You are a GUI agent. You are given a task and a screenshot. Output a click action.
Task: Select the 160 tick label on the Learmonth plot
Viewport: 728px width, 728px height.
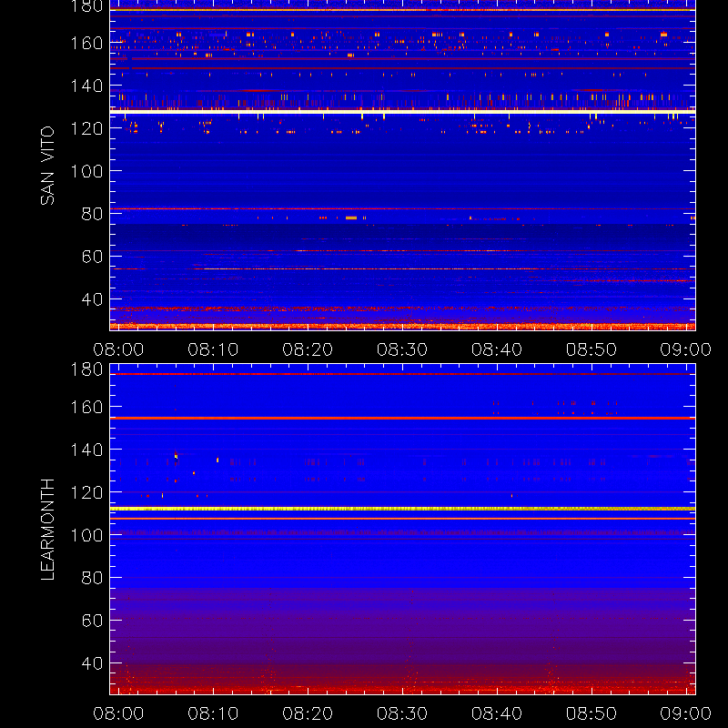coord(86,407)
